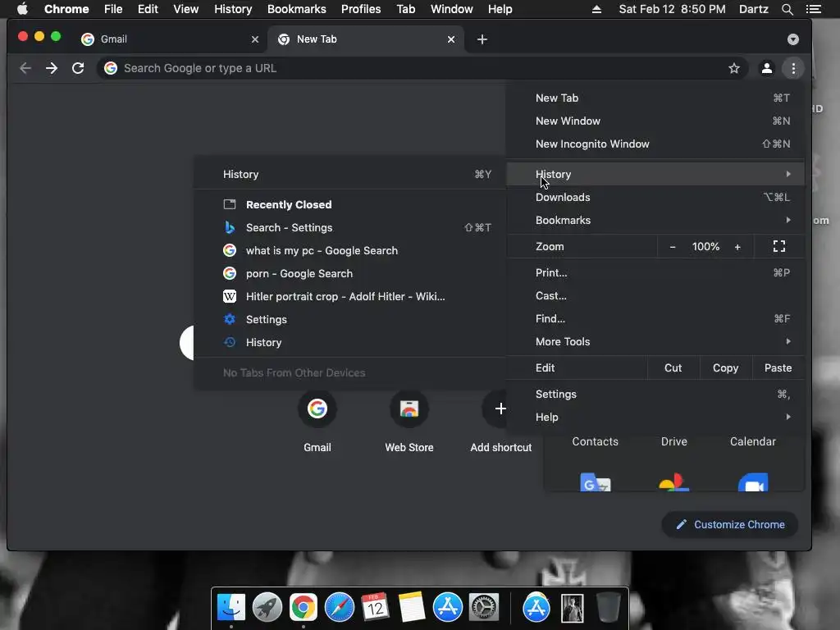Open Settings from the Chrome menu
Screen dimensions: 840x630
pyautogui.click(x=655, y=395)
